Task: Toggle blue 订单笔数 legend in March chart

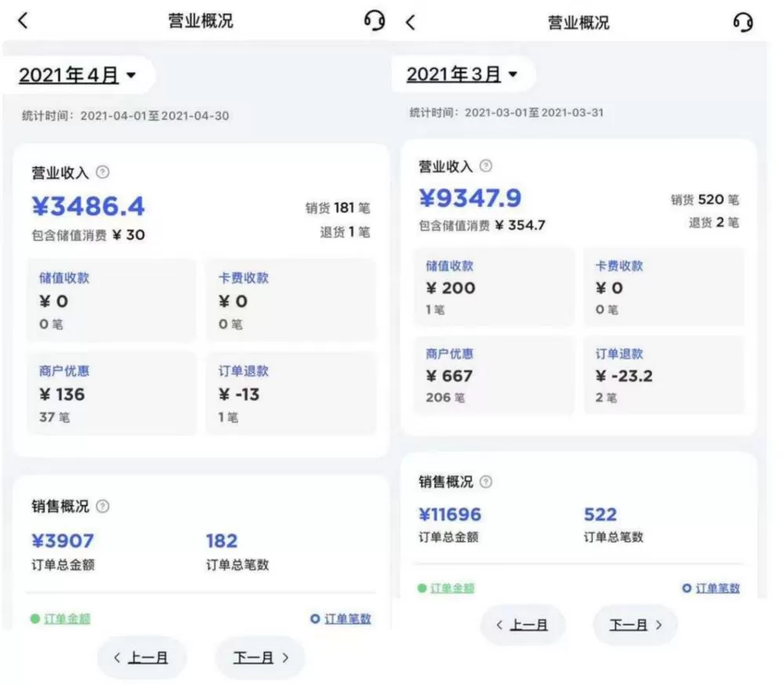Action: click(711, 589)
